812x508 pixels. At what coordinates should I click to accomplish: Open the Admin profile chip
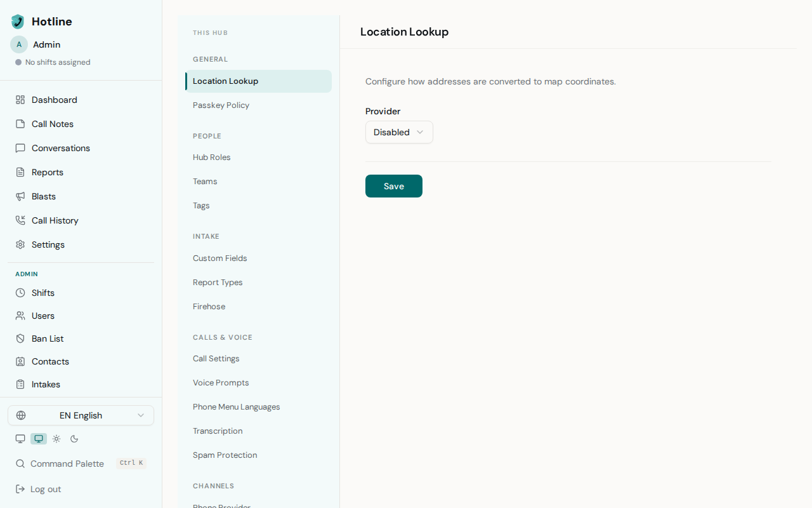coord(36,44)
